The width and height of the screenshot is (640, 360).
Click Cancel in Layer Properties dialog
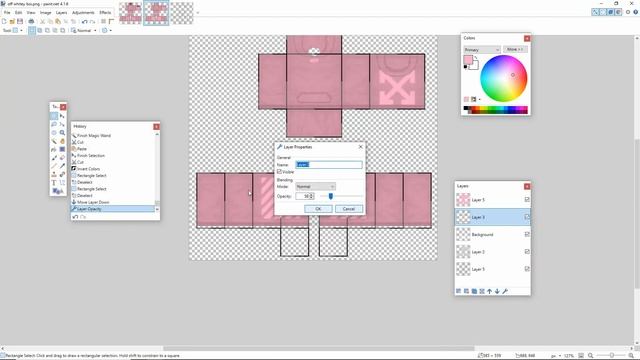(x=349, y=209)
